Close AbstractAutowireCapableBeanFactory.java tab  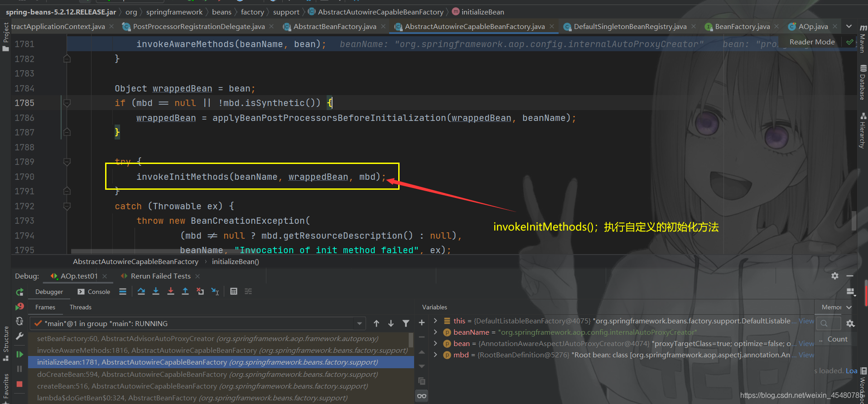[x=552, y=27]
